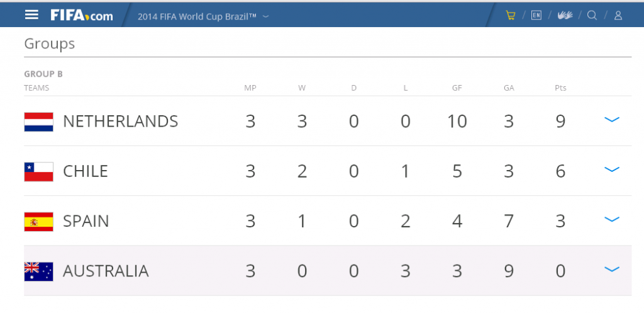Click the Australia flag
The width and height of the screenshot is (644, 313).
[x=38, y=271]
